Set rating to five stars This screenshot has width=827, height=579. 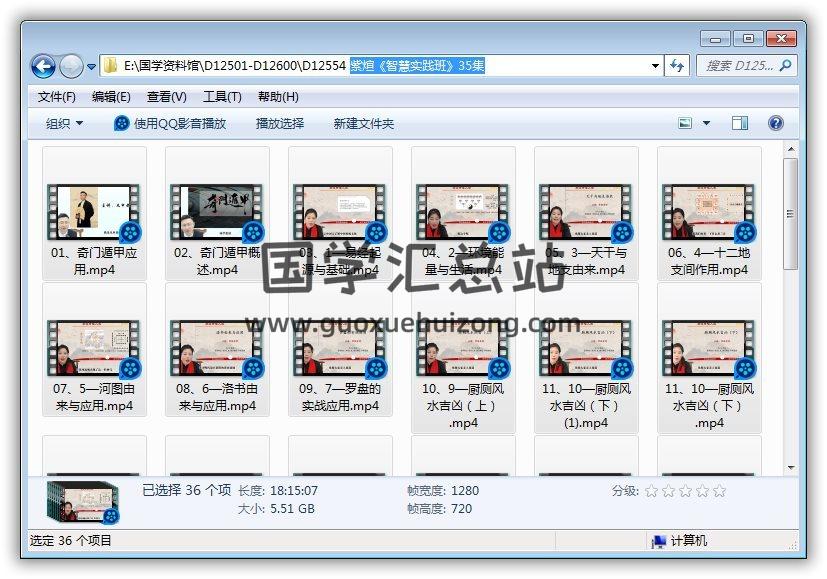coord(719,491)
